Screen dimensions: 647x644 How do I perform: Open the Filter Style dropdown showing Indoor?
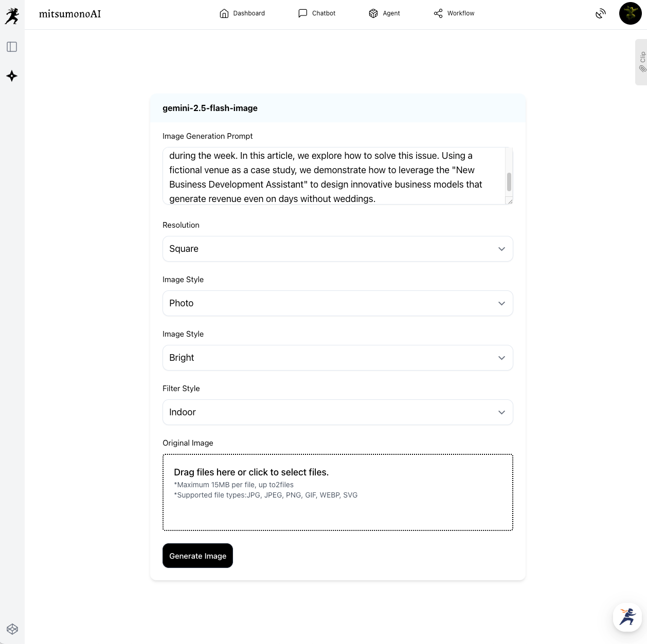pos(337,412)
